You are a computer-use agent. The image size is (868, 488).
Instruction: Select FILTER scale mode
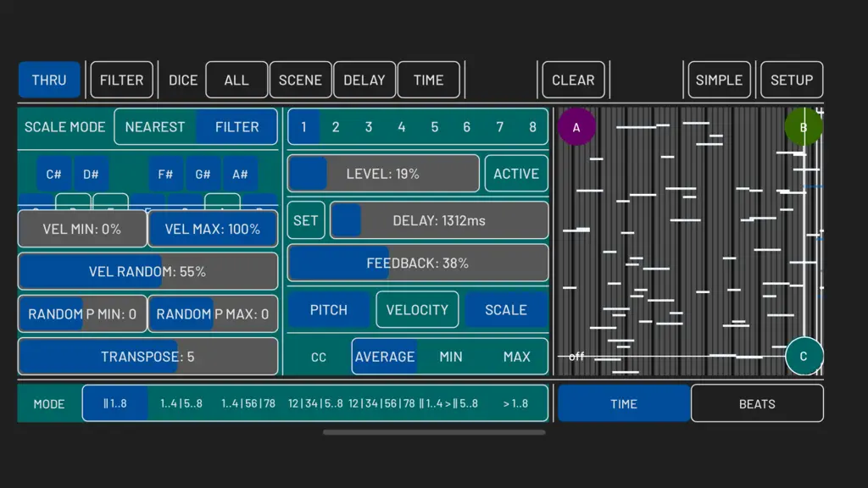pos(237,127)
